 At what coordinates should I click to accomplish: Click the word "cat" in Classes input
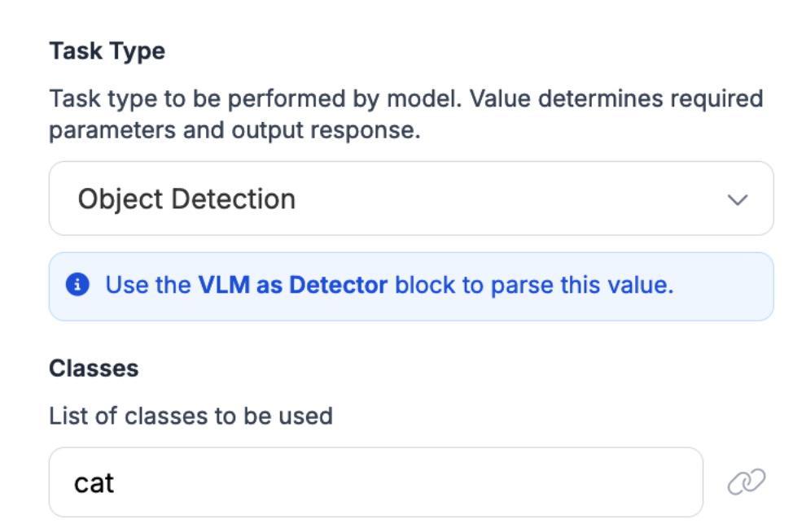(x=94, y=483)
